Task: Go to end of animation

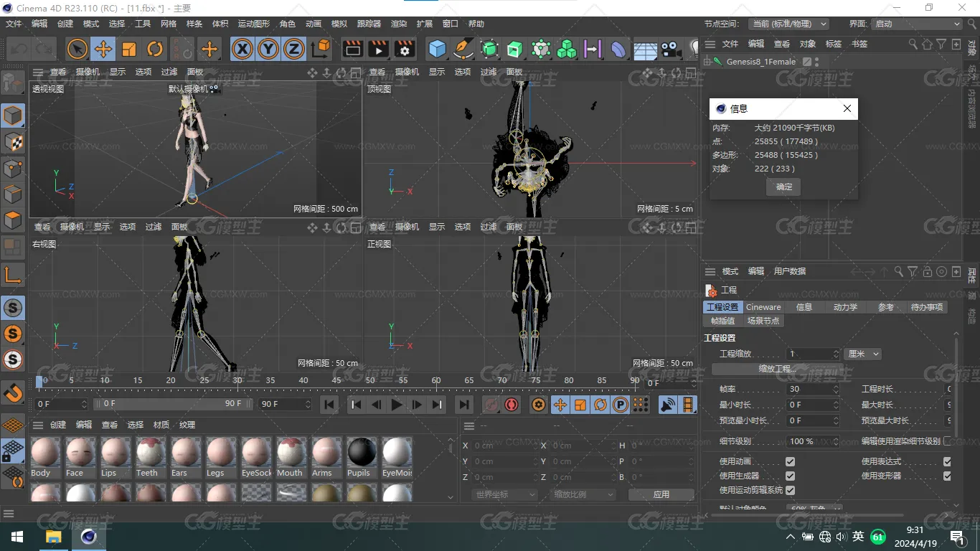Action: [x=464, y=405]
